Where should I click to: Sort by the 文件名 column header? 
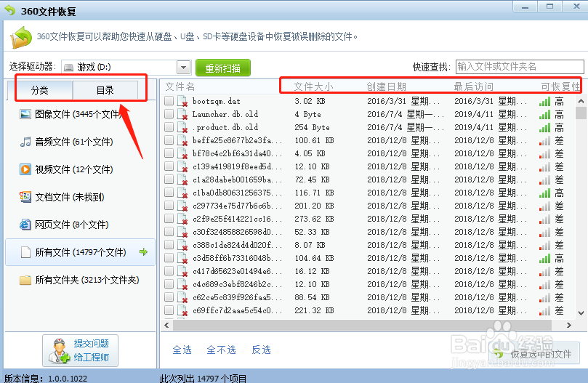click(180, 86)
